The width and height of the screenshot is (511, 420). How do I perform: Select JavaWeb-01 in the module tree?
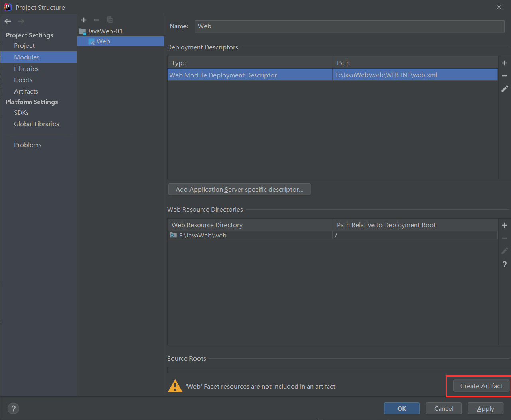[x=106, y=31]
